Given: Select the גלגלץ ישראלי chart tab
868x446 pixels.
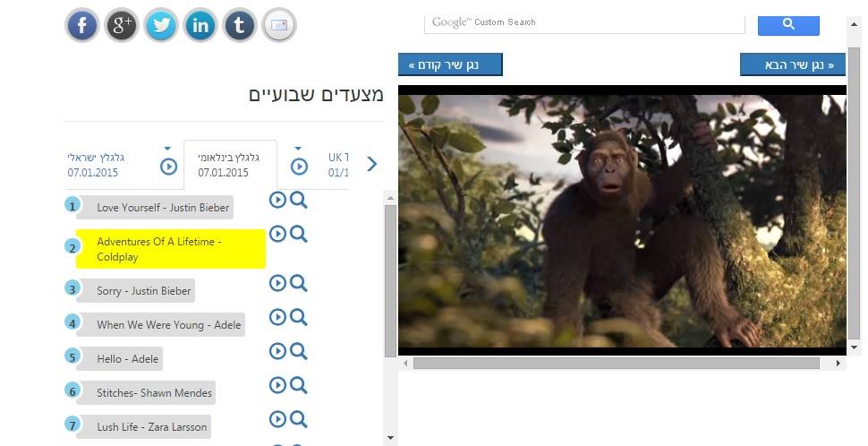Looking at the screenshot, I should pyautogui.click(x=95, y=165).
